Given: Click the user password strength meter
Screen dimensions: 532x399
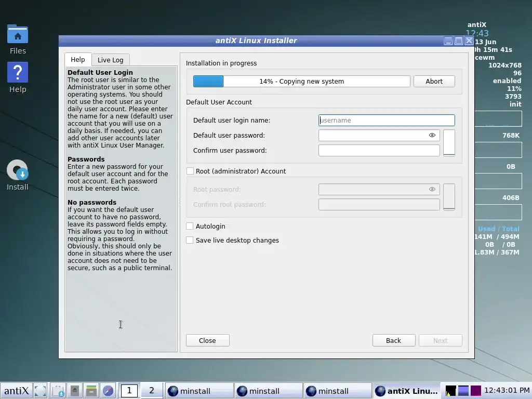Looking at the screenshot, I should [x=449, y=142].
